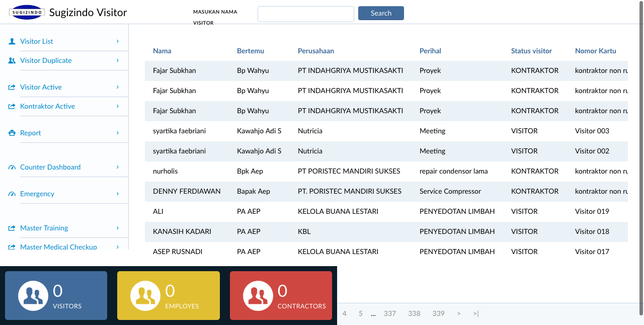Click the Employes count card
This screenshot has width=644, height=325.
pyautogui.click(x=169, y=296)
